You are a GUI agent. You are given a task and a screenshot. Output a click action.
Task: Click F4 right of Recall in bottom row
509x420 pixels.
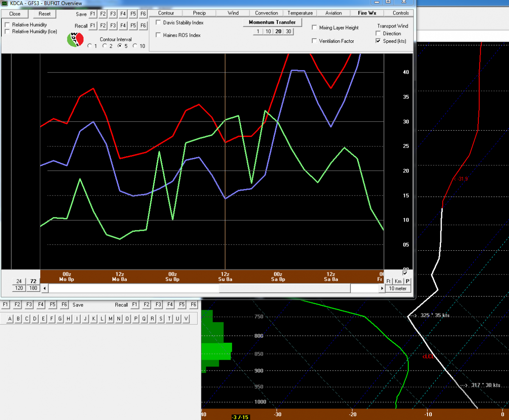(170, 305)
